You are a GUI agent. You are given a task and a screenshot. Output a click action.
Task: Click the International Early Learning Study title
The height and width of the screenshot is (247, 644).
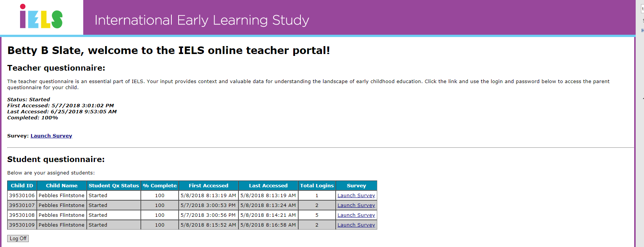click(202, 20)
